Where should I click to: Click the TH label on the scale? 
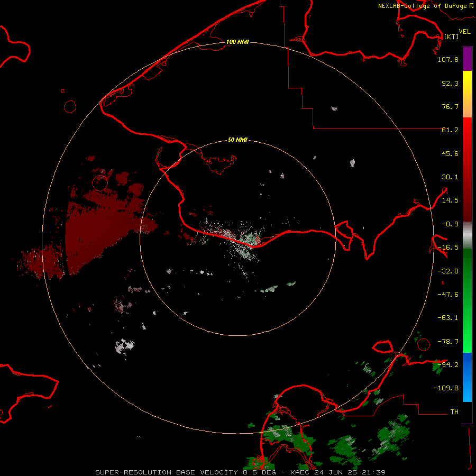click(x=454, y=411)
